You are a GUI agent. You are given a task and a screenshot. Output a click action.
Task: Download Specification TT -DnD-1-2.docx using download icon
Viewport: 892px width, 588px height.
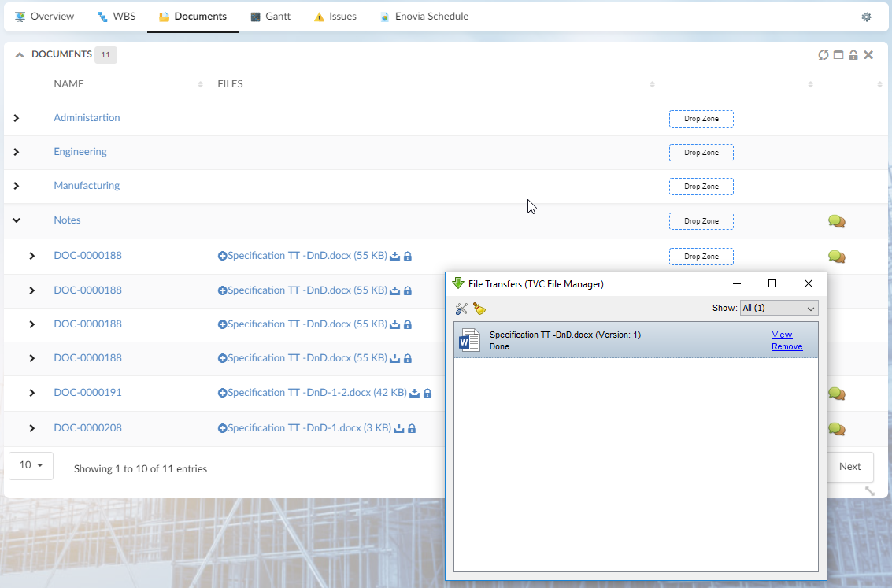415,393
